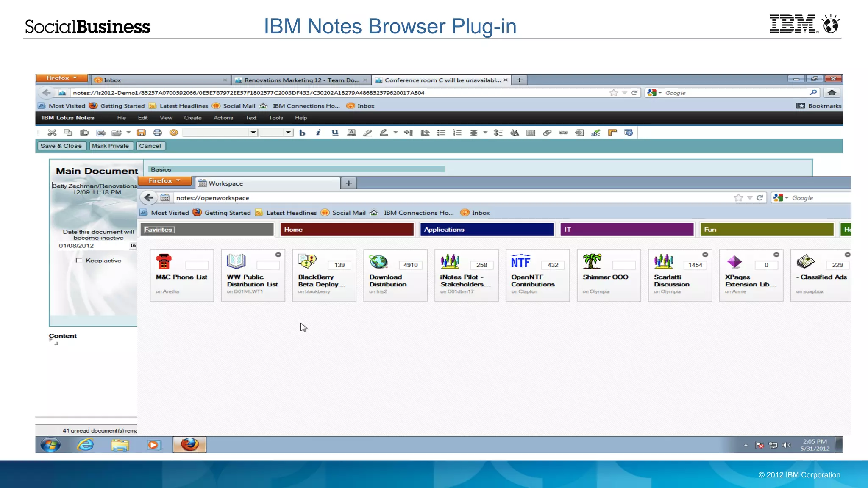The height and width of the screenshot is (488, 868).
Task: Open the Actions menu
Action: [223, 118]
